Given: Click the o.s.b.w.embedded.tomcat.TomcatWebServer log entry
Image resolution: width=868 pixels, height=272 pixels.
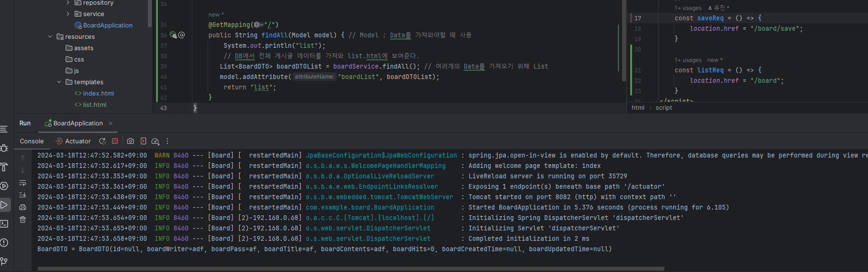Looking at the screenshot, I should [379, 197].
